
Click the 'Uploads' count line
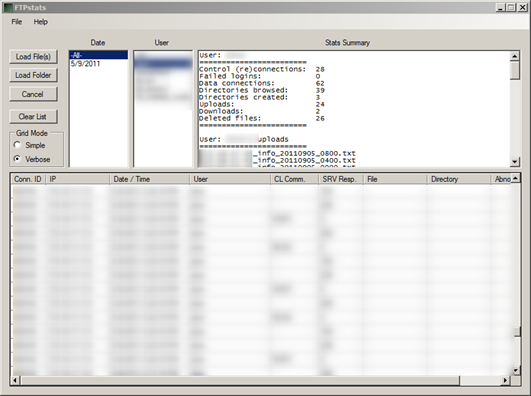(x=262, y=104)
